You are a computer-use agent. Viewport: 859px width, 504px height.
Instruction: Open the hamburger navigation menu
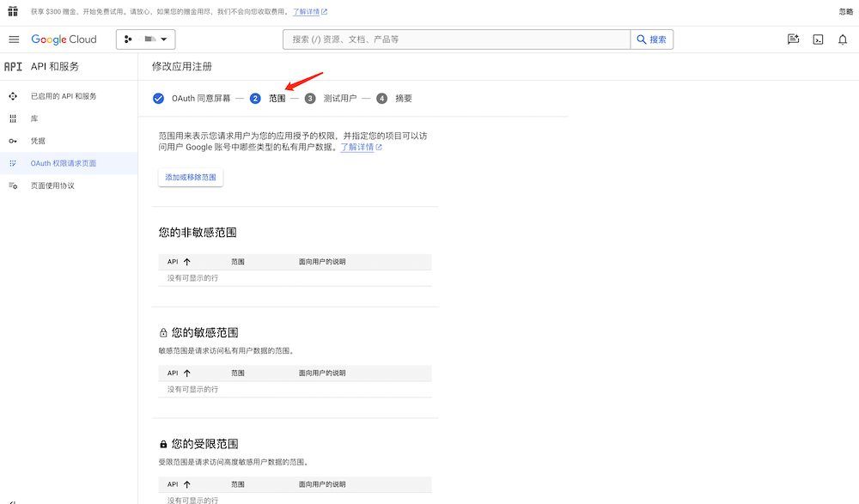pyautogui.click(x=14, y=39)
